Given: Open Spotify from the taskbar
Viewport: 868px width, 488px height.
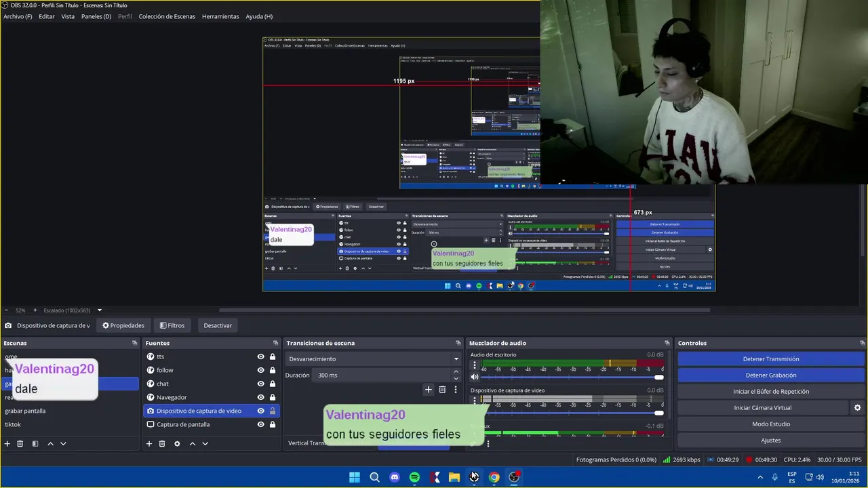Looking at the screenshot, I should click(414, 477).
